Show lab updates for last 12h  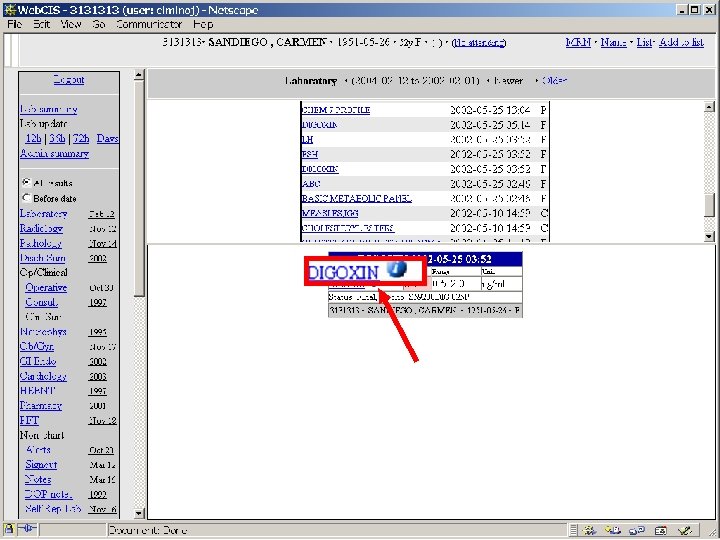[34, 138]
